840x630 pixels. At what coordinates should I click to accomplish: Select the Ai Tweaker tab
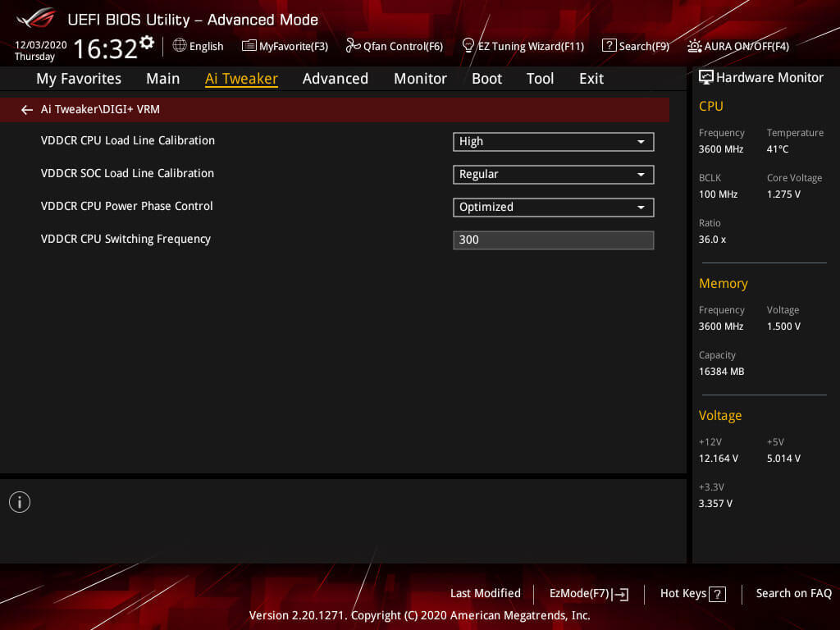click(x=241, y=79)
